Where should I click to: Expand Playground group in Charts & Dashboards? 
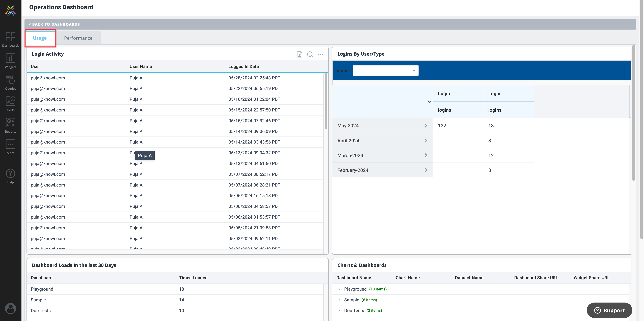pos(339,289)
